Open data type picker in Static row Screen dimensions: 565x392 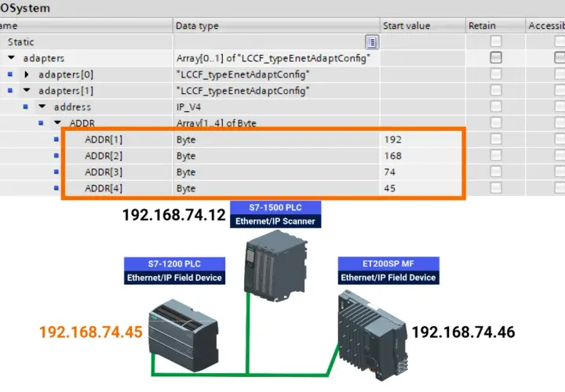point(372,42)
